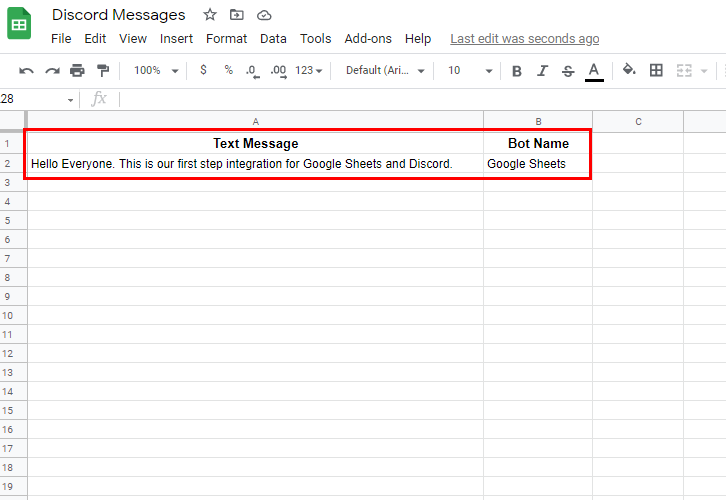Increase decimal places
The height and width of the screenshot is (500, 726).
coord(279,71)
